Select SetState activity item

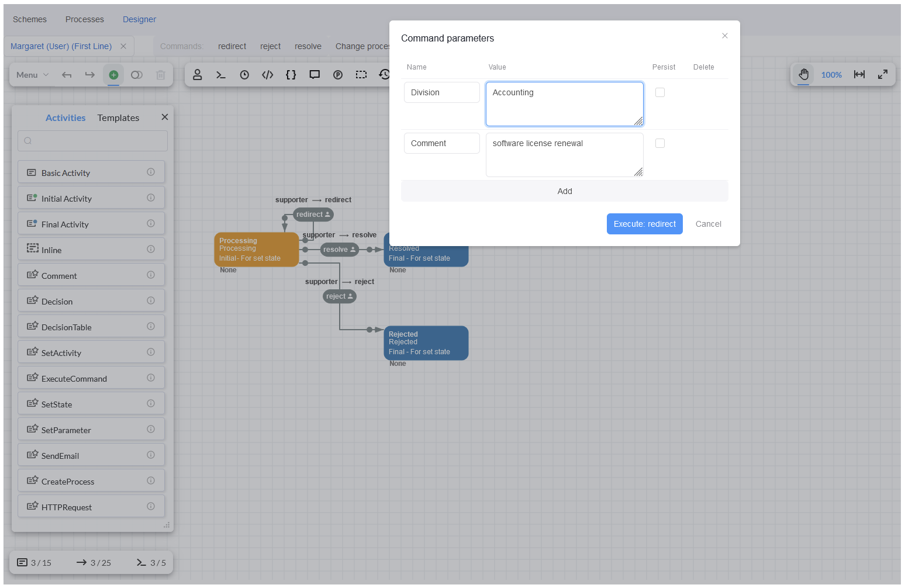point(91,404)
